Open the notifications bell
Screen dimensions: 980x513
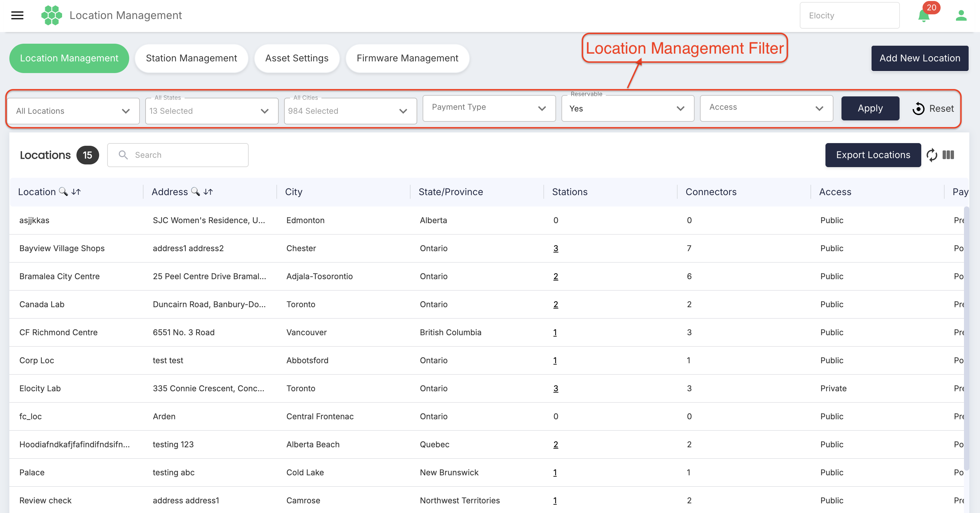[x=924, y=16]
